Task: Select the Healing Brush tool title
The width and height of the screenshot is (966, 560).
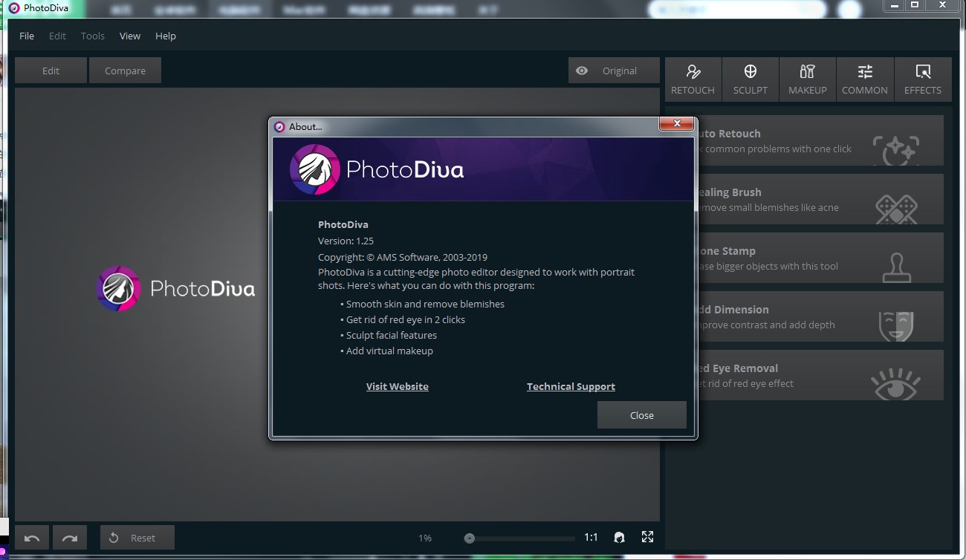Action: coord(729,192)
